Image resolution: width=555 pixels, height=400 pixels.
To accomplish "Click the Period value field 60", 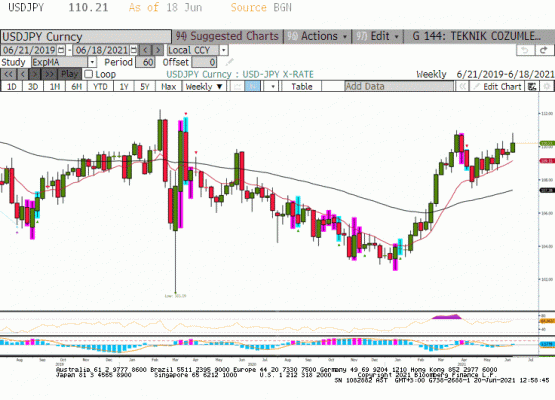I will click(x=145, y=62).
